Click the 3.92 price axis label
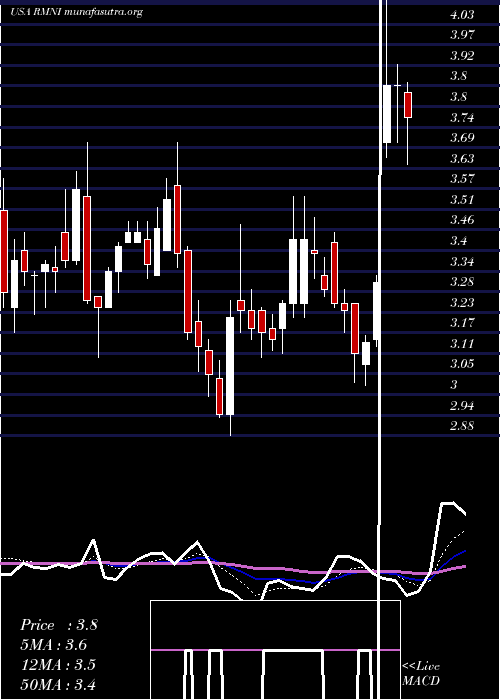 click(x=462, y=56)
